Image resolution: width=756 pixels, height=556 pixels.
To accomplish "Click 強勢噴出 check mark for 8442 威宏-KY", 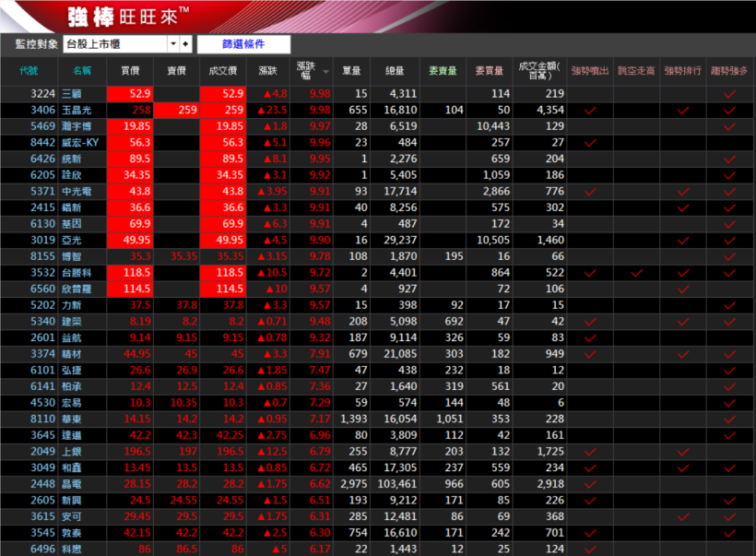I will click(x=590, y=143).
